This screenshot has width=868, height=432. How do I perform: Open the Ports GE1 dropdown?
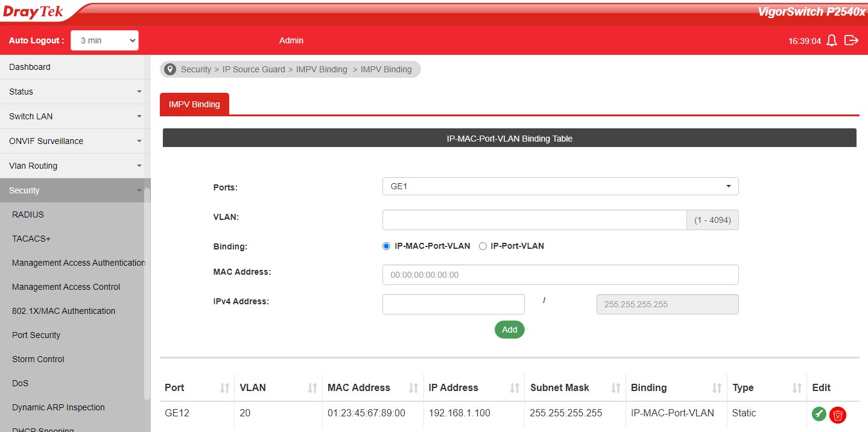pos(560,186)
